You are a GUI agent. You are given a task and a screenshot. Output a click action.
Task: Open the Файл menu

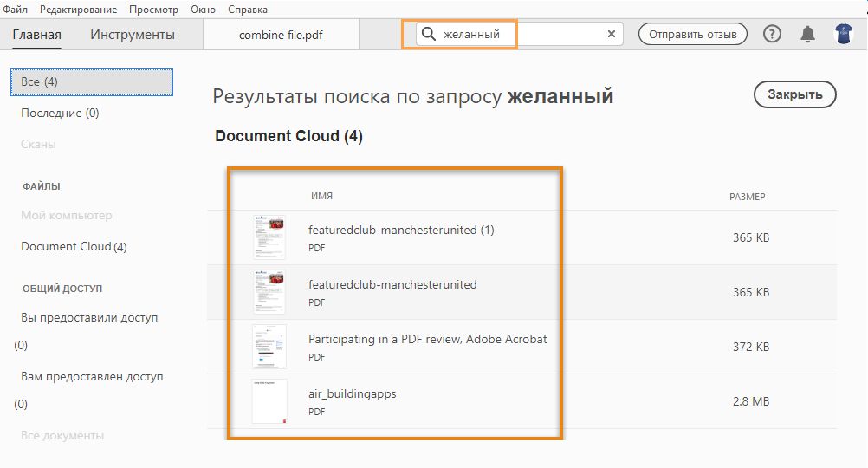(15, 10)
